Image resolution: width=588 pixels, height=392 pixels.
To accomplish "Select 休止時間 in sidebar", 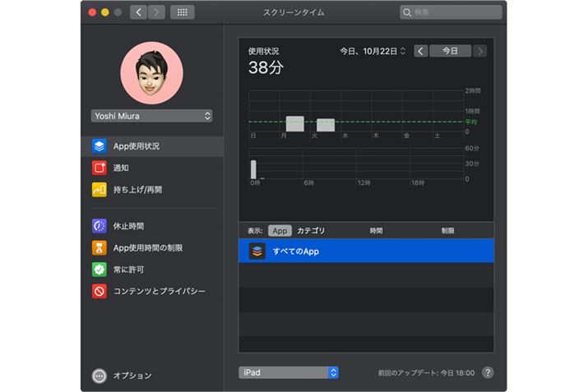I will point(152,226).
